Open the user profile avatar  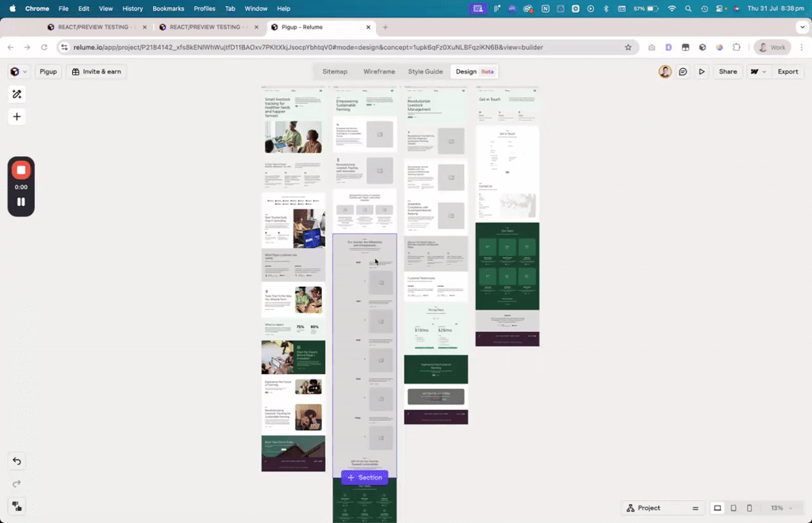click(665, 71)
